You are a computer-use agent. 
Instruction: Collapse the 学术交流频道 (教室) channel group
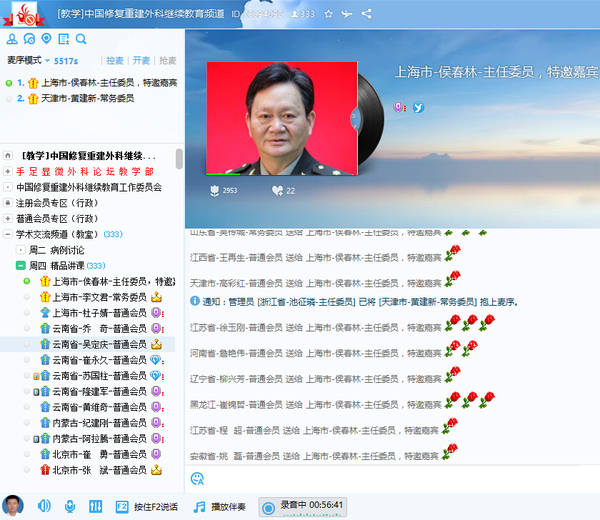coord(8,234)
